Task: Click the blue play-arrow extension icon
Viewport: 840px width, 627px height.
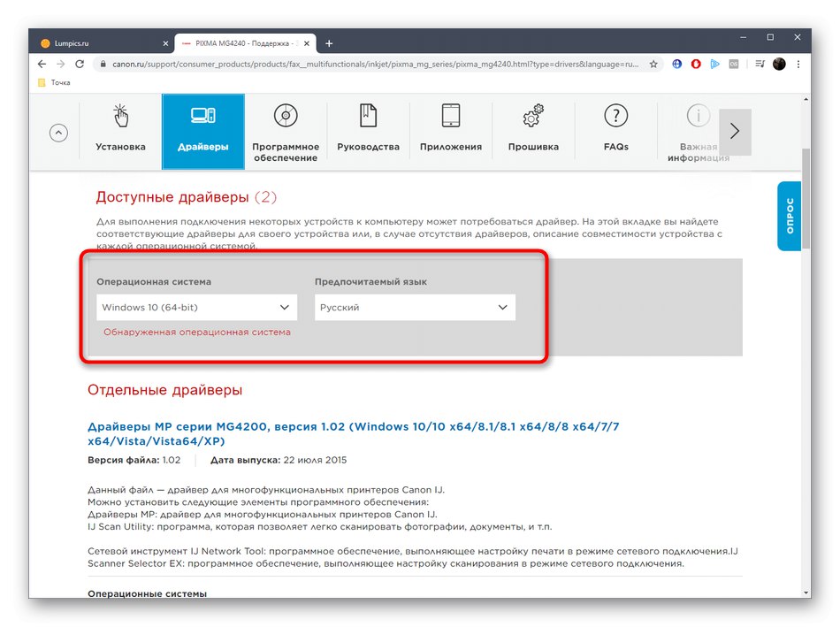Action: click(714, 64)
